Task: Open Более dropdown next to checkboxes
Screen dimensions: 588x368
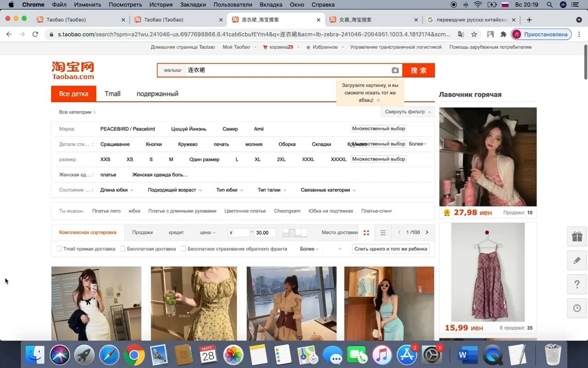Action: (309, 249)
